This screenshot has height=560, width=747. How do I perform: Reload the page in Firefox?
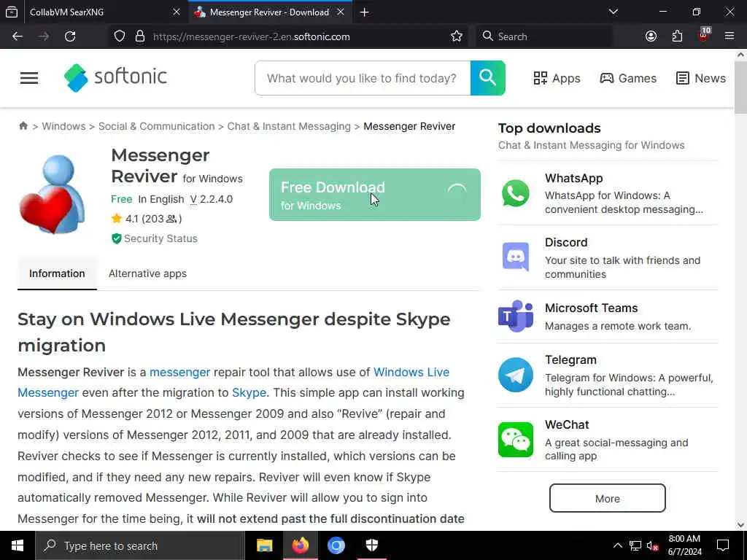point(70,36)
